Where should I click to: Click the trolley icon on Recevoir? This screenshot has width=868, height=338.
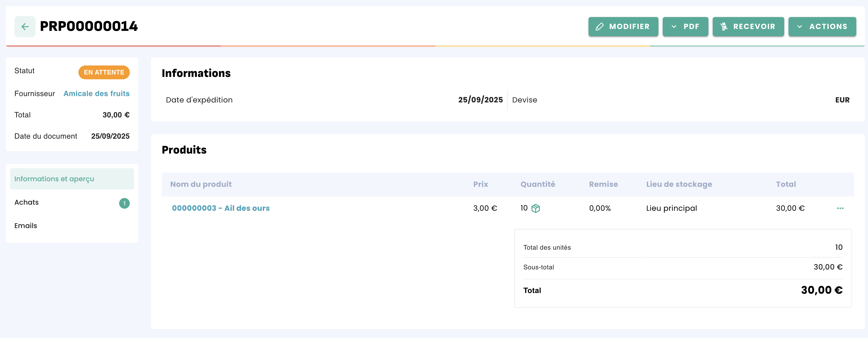tap(723, 27)
